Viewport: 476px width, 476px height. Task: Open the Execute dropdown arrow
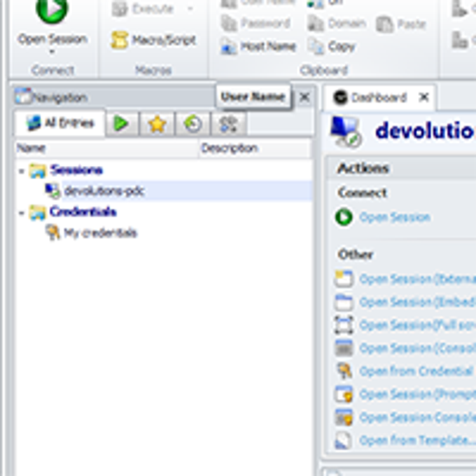click(x=190, y=8)
